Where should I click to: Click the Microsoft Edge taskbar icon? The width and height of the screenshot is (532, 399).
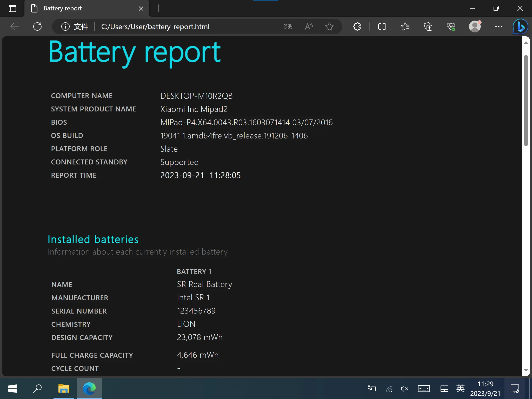point(89,389)
